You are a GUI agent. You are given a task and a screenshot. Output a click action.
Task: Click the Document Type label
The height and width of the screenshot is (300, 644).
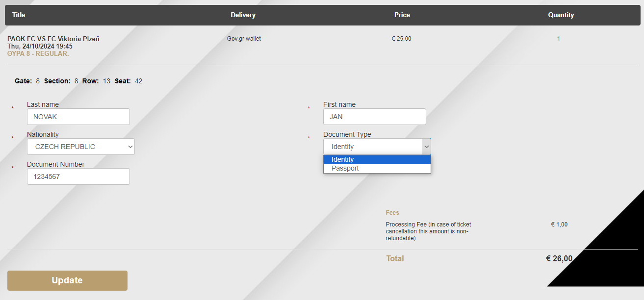coord(347,134)
